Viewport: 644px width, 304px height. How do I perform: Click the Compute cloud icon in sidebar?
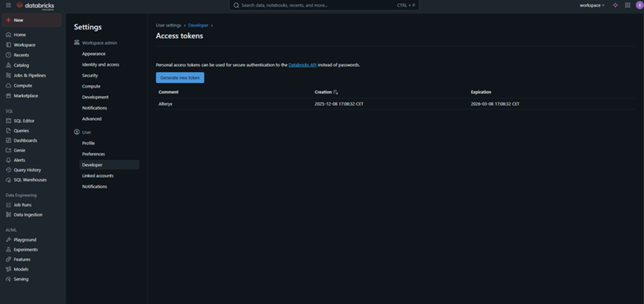click(8, 86)
